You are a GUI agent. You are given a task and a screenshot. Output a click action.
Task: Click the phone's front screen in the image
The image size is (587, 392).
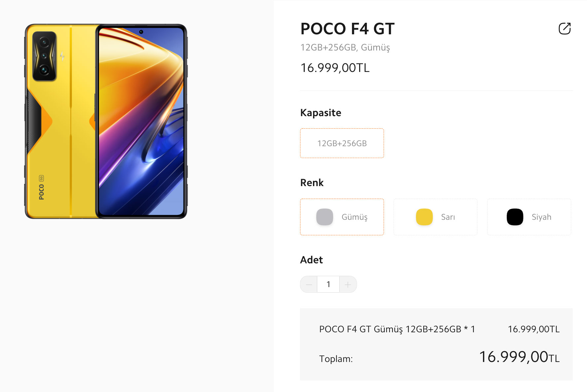pyautogui.click(x=141, y=121)
